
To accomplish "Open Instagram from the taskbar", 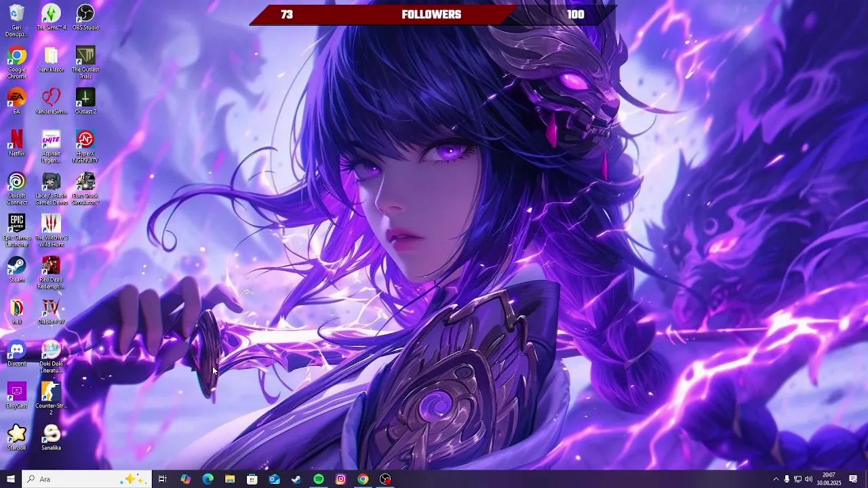I will (341, 479).
